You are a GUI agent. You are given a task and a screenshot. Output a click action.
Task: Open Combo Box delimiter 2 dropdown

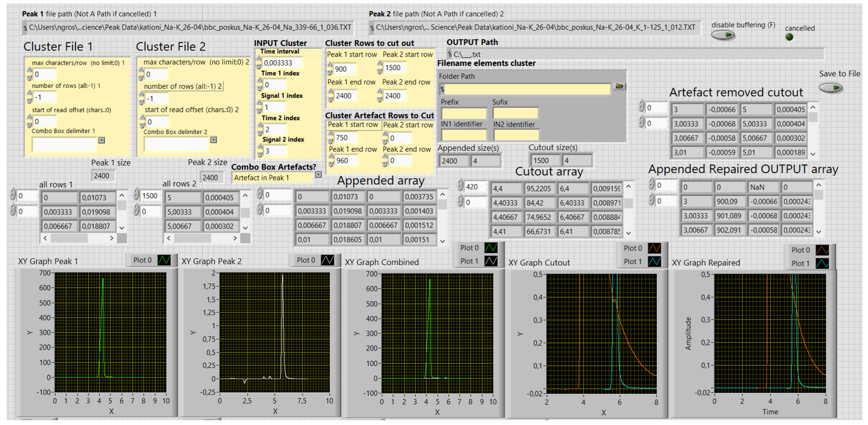214,140
